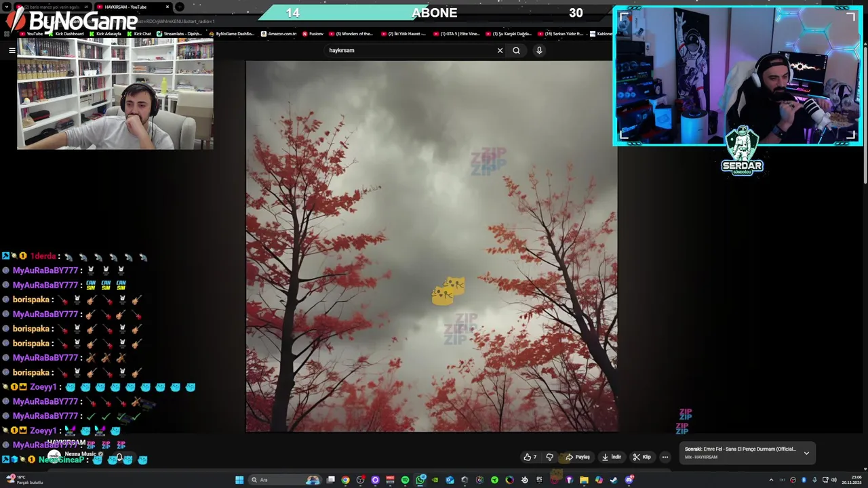Launch Google Chrome from the taskbar
The width and height of the screenshot is (868, 488).
(x=345, y=480)
